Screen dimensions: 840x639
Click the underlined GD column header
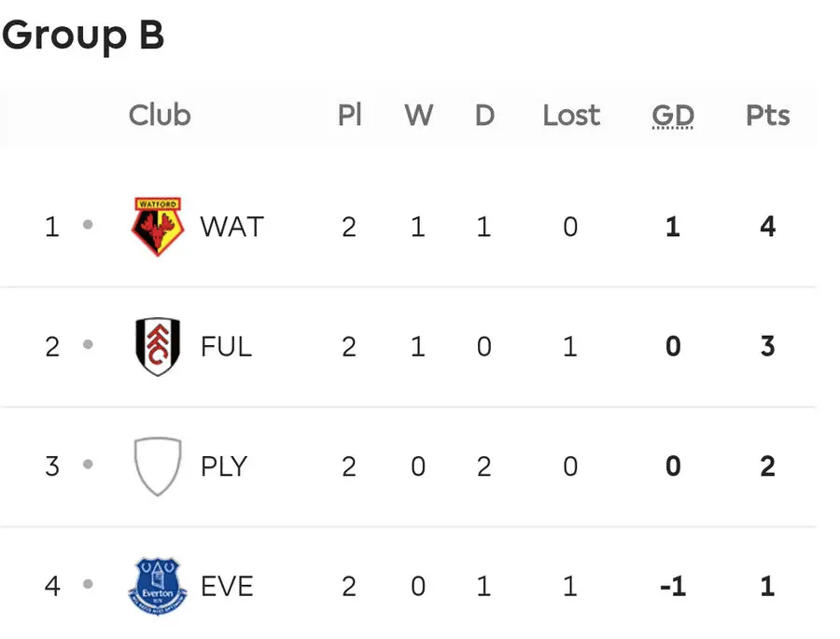point(673,116)
